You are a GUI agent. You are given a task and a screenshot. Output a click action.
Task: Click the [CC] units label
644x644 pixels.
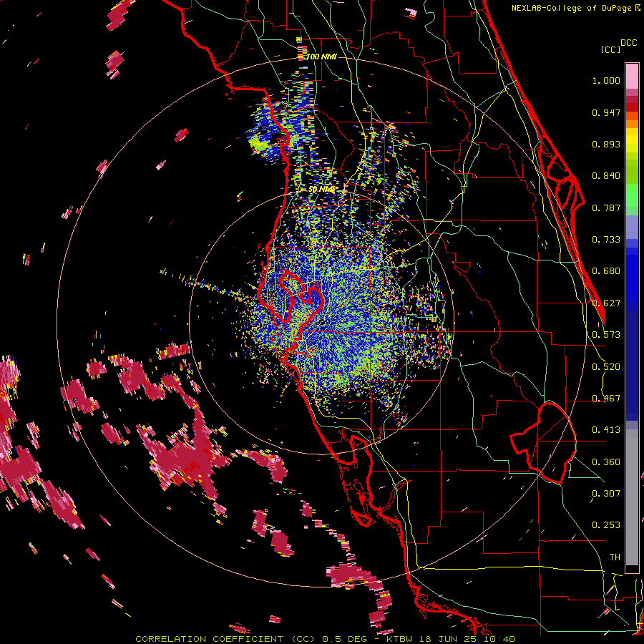click(611, 49)
